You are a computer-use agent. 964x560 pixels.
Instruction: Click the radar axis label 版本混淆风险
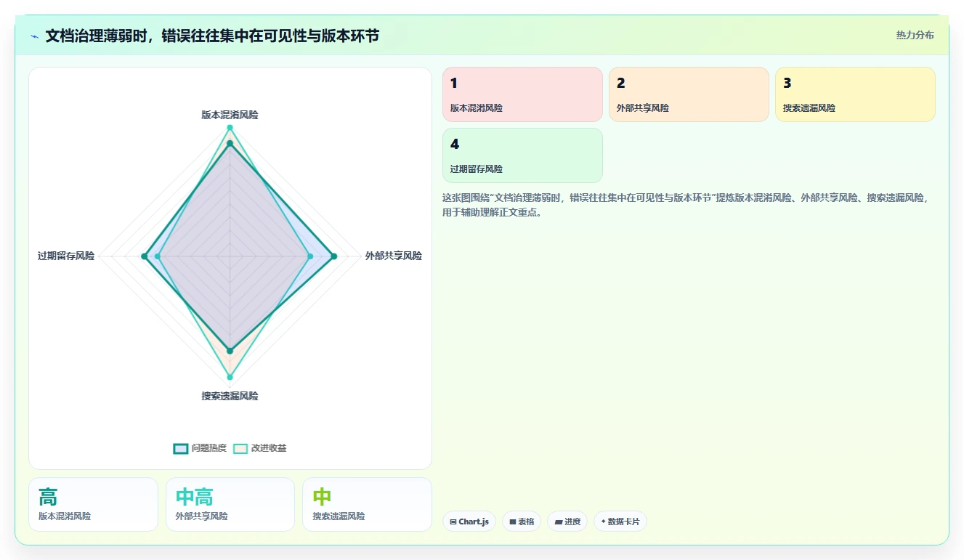(230, 115)
